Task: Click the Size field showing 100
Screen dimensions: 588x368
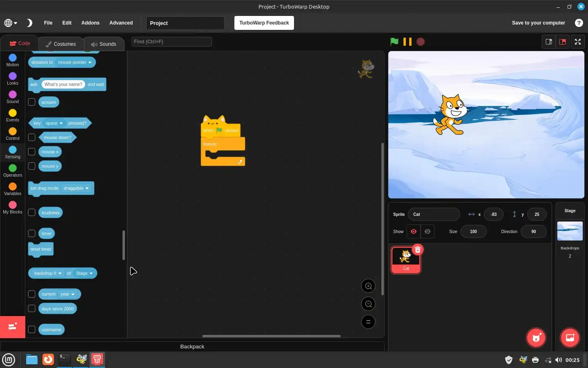Action: click(x=473, y=231)
